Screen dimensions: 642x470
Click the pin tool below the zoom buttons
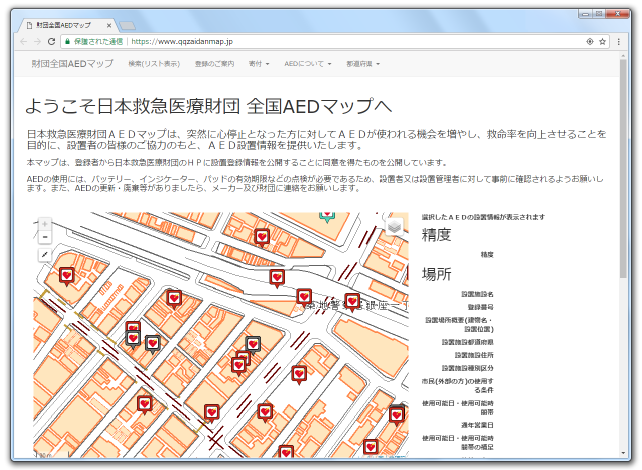coord(44,255)
